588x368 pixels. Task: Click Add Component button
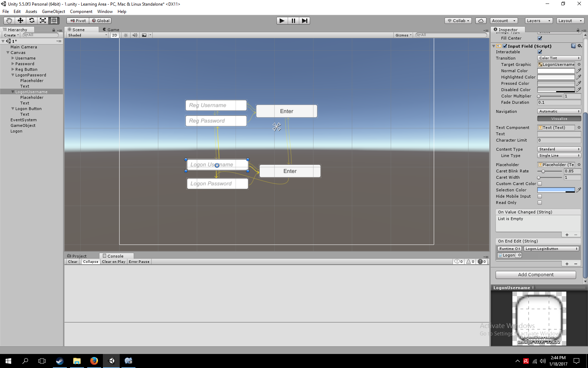coord(536,275)
